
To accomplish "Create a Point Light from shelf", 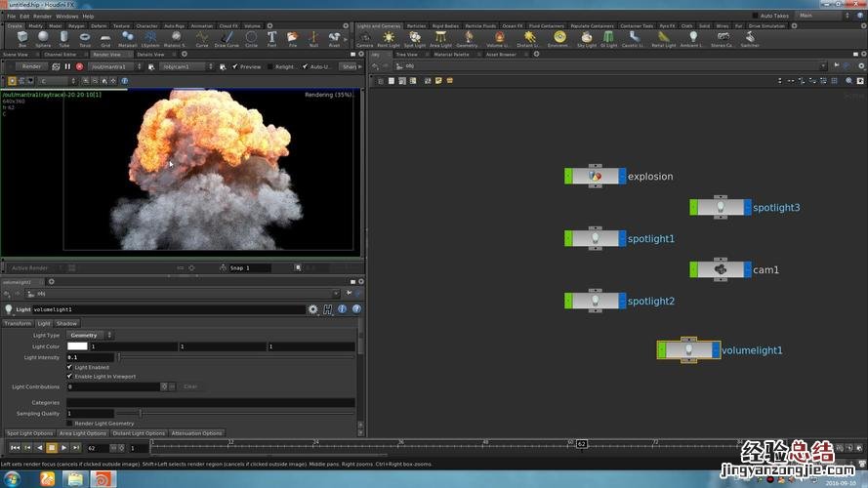I will click(390, 39).
